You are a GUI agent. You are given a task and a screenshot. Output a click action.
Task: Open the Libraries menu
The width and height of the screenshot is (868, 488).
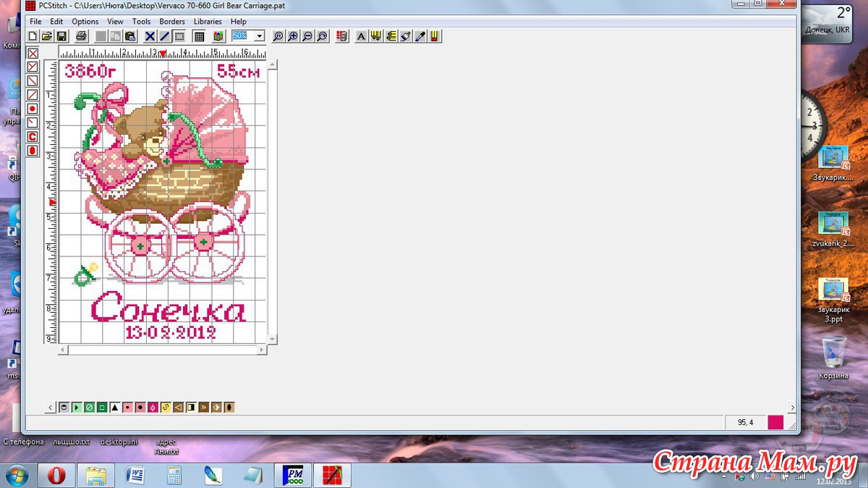click(208, 22)
